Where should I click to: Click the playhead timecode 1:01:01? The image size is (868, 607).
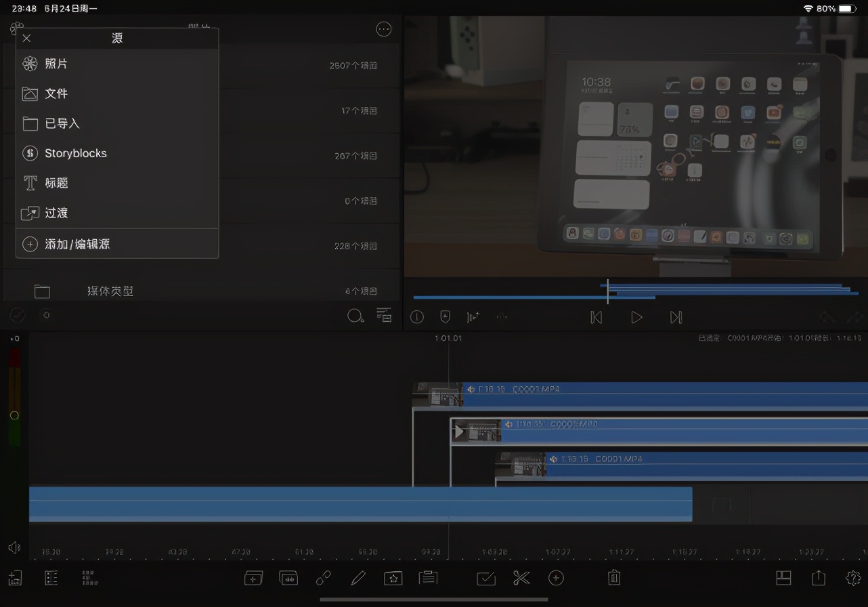[448, 338]
